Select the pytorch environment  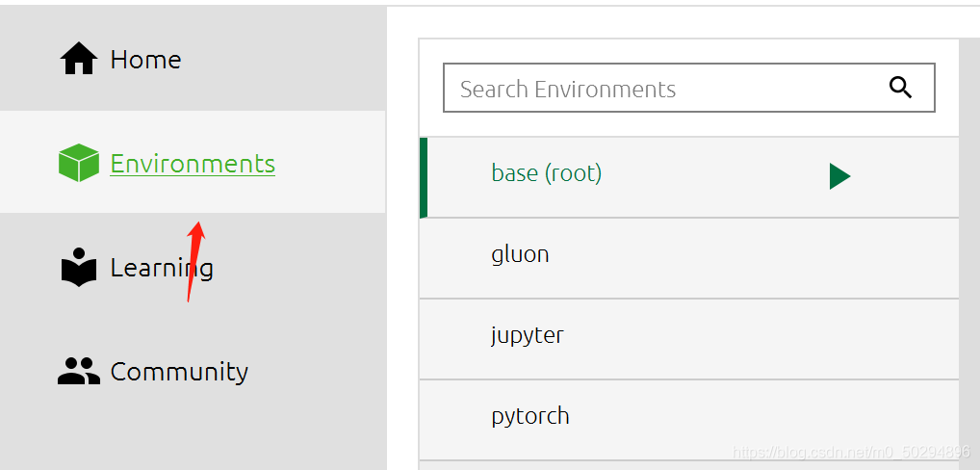point(530,416)
